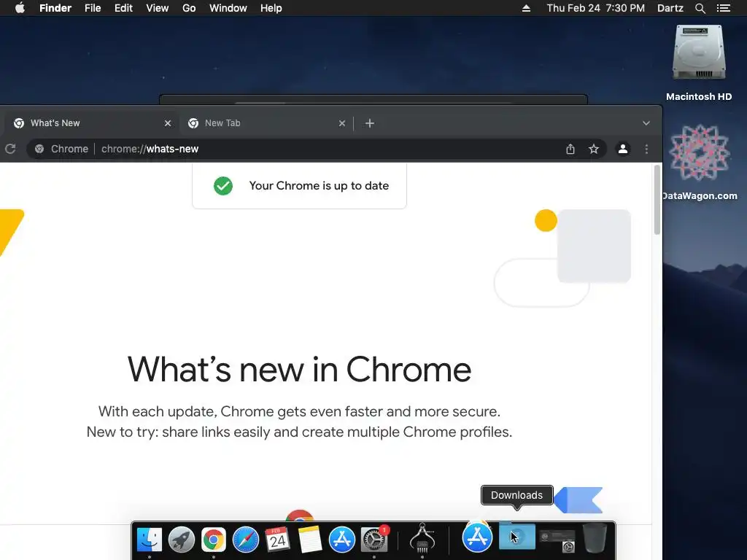Reload the What's New page
The height and width of the screenshot is (560, 747).
(10, 149)
